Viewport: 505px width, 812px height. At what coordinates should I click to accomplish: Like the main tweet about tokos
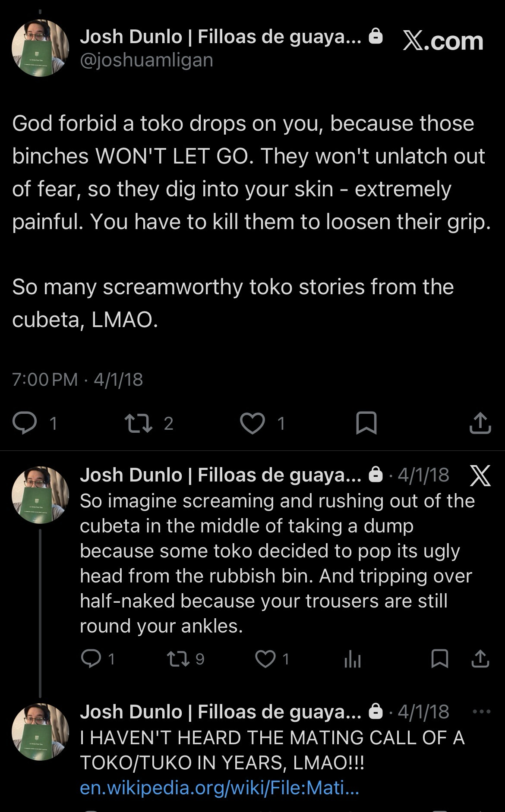(x=252, y=423)
